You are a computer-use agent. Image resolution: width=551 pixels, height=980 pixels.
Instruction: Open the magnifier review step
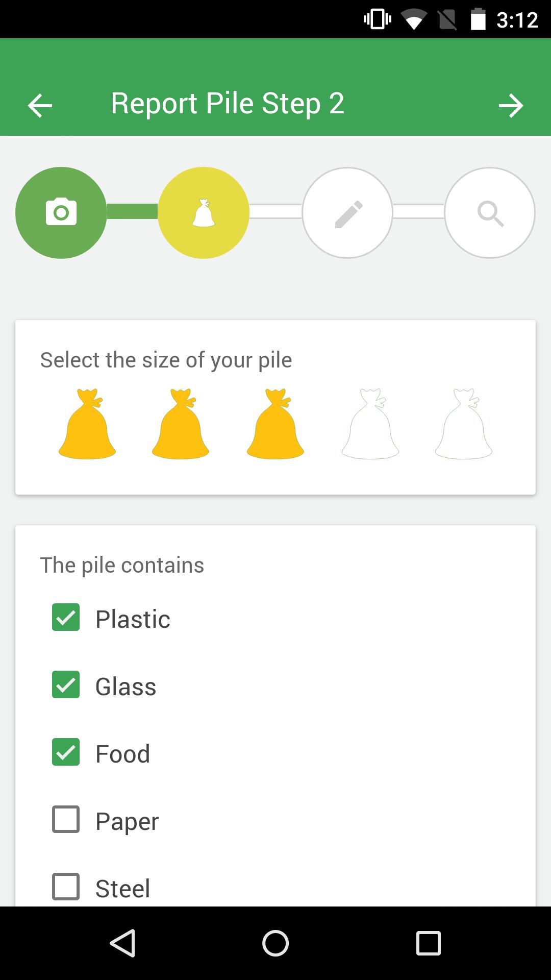[490, 212]
